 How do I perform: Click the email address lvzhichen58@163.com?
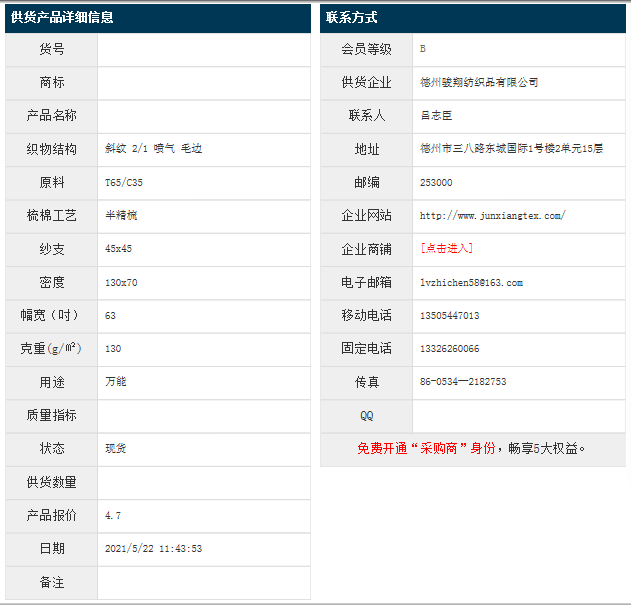coord(471,282)
